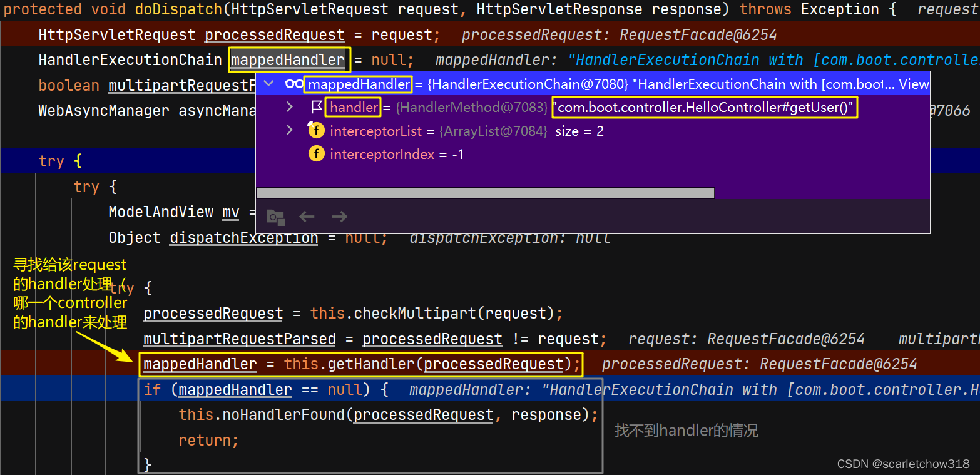This screenshot has width=980, height=475.
Task: Open the full value via the View link
Action: (914, 83)
